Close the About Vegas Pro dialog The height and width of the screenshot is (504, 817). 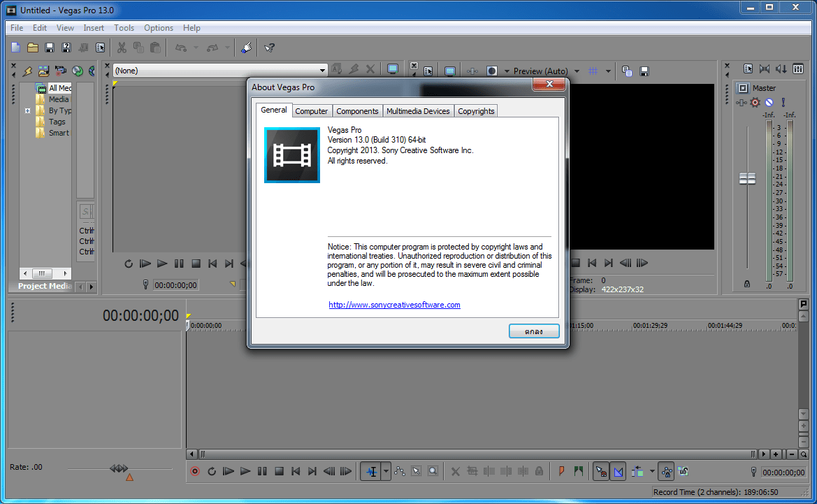(x=549, y=84)
